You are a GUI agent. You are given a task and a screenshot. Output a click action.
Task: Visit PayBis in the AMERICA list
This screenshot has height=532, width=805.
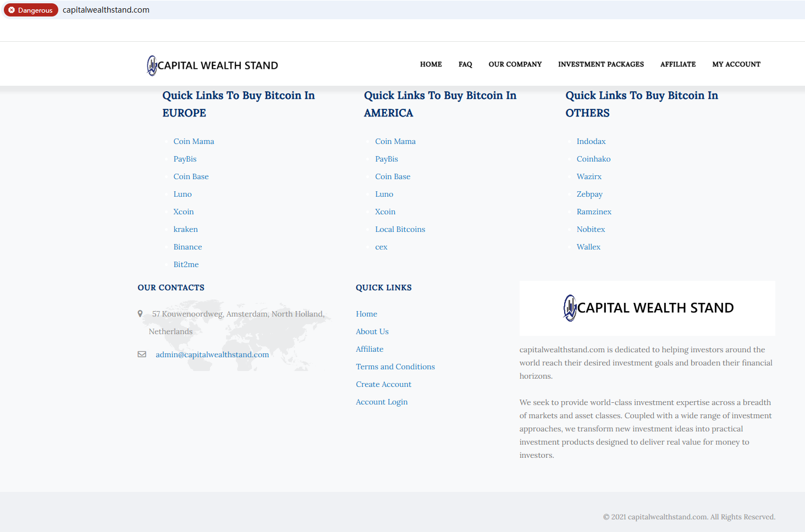387,159
